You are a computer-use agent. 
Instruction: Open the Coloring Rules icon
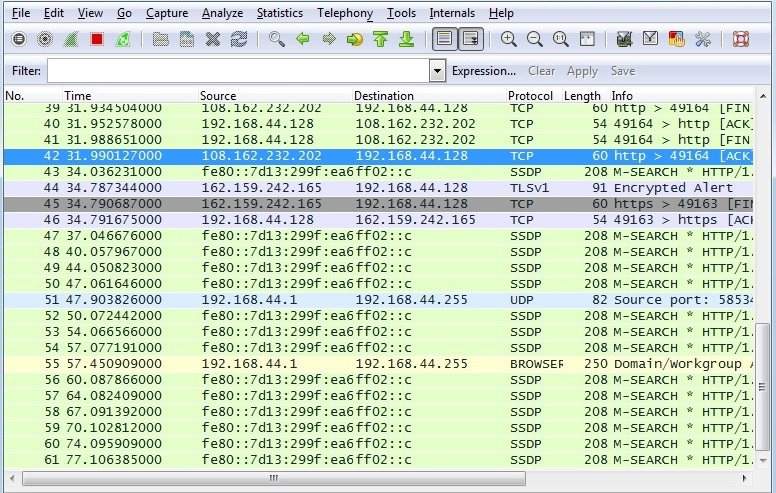click(676, 40)
